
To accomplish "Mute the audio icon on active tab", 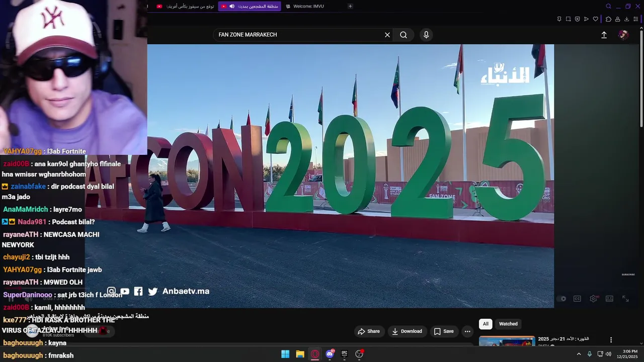I will click(232, 7).
